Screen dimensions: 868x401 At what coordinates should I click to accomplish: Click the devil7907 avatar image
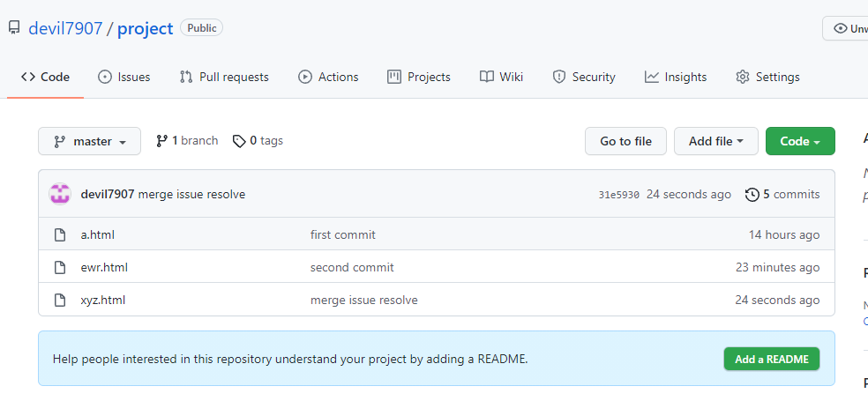tap(60, 195)
